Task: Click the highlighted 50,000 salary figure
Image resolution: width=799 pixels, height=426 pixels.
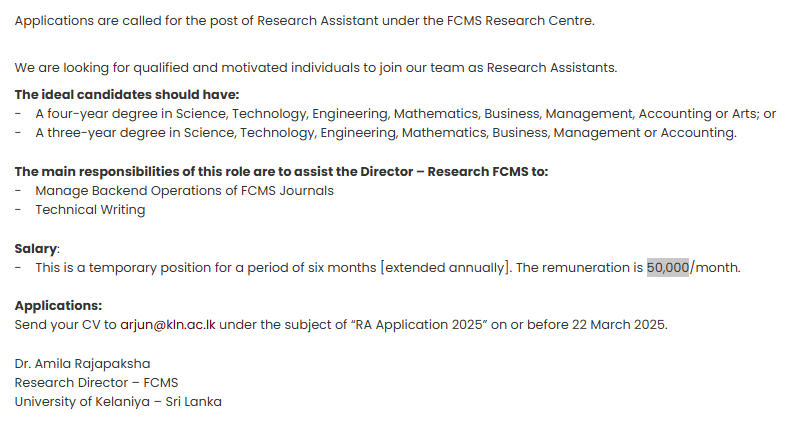Action: [668, 267]
